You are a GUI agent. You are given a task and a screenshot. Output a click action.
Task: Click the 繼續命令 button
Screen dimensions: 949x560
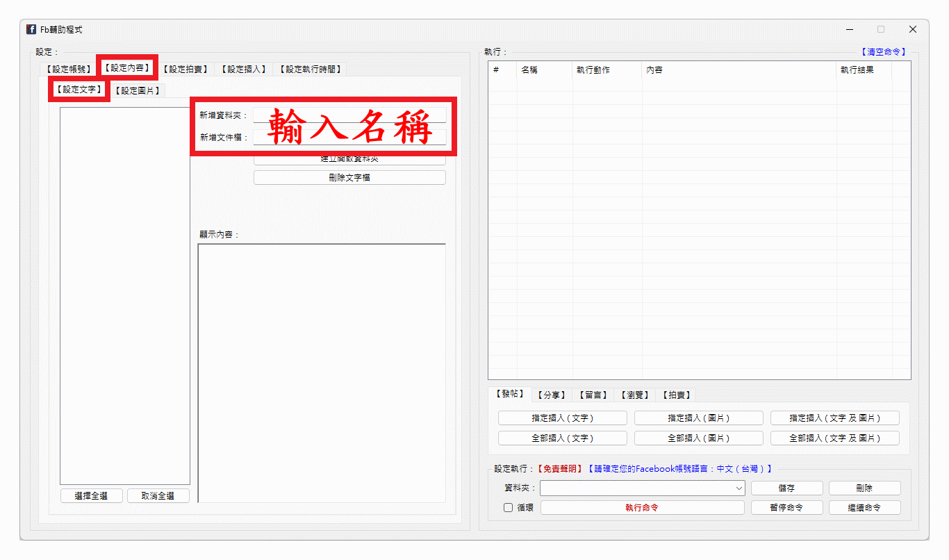pos(865,508)
